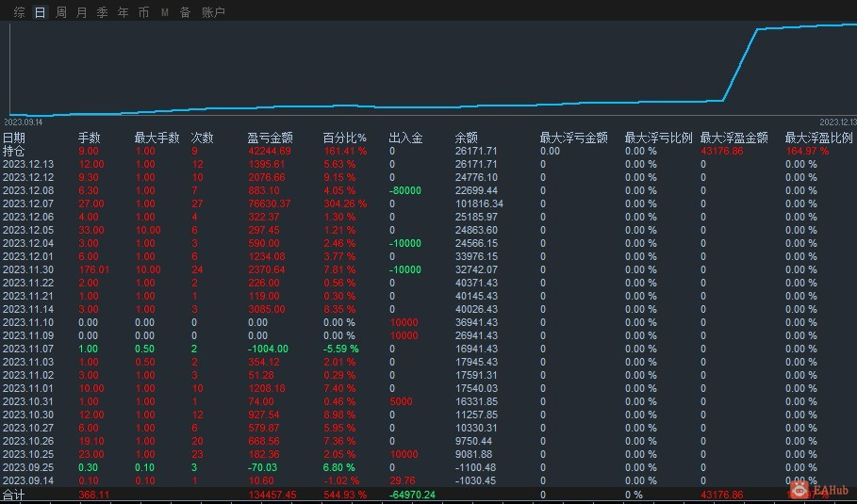Click the 盈亏金额 column header
857x504 pixels.
pyautogui.click(x=270, y=138)
